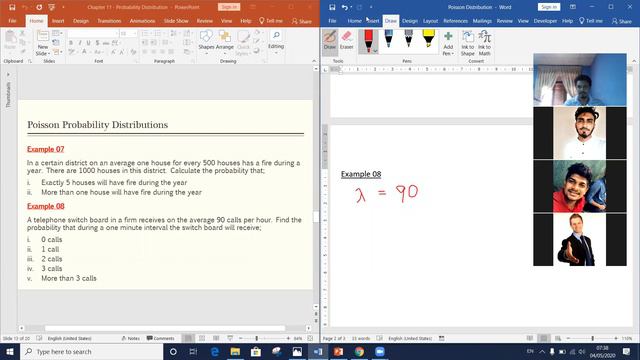Open File Explorer on taskbar
Screen dimensions: 640x360
pos(235,351)
